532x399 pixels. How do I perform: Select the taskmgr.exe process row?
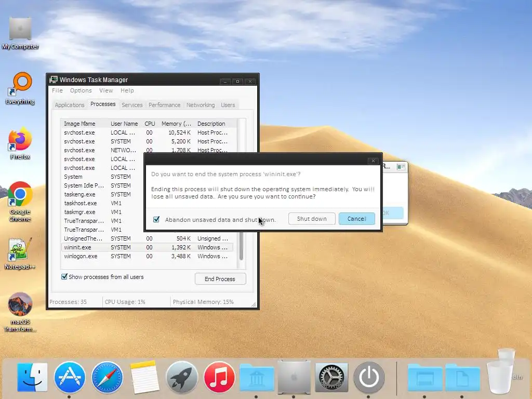(102, 212)
